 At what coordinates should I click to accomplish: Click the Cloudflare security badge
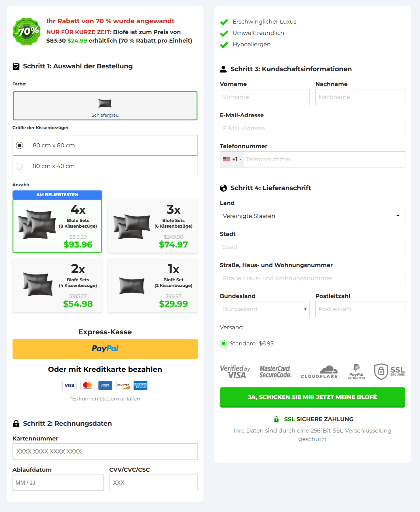point(319,372)
